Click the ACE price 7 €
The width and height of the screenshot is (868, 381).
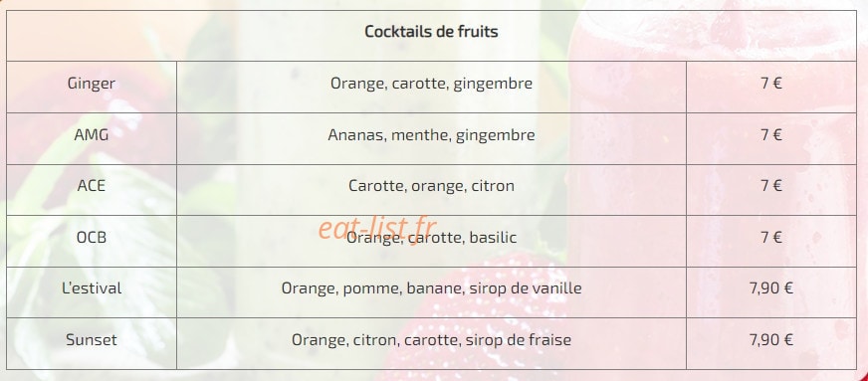[771, 186]
